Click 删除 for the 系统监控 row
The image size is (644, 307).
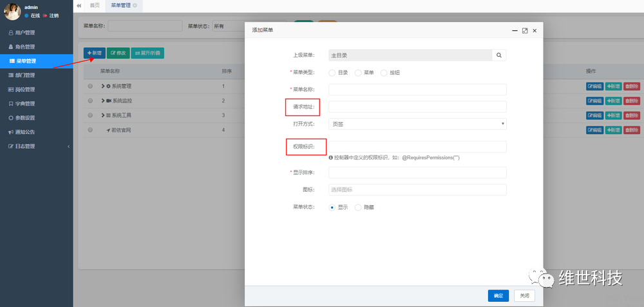tap(632, 101)
